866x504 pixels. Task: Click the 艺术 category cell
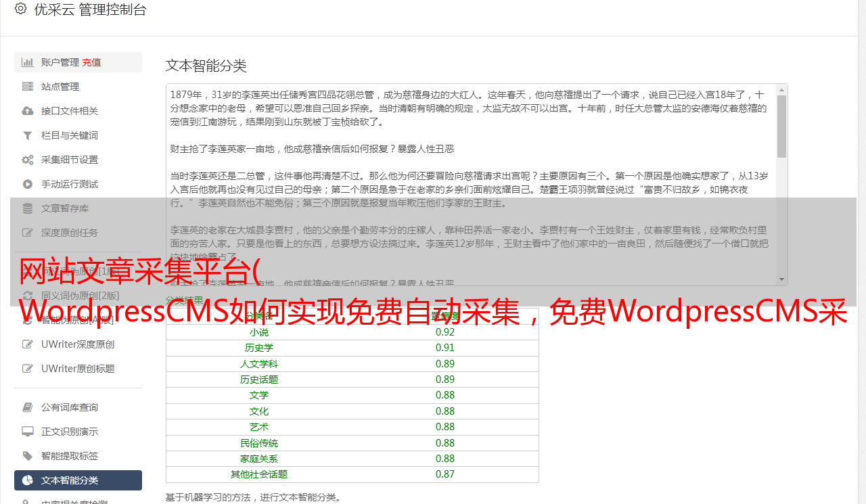[x=259, y=427]
